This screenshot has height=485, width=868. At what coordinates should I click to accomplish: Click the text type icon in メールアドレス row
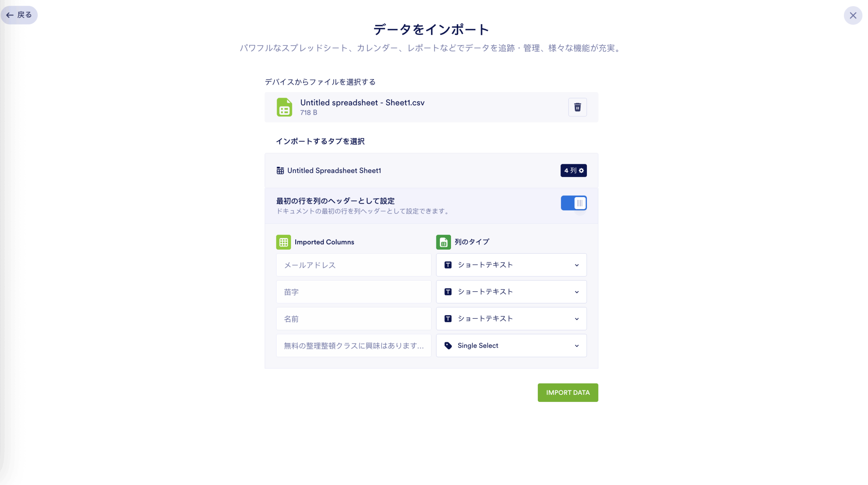tap(448, 265)
